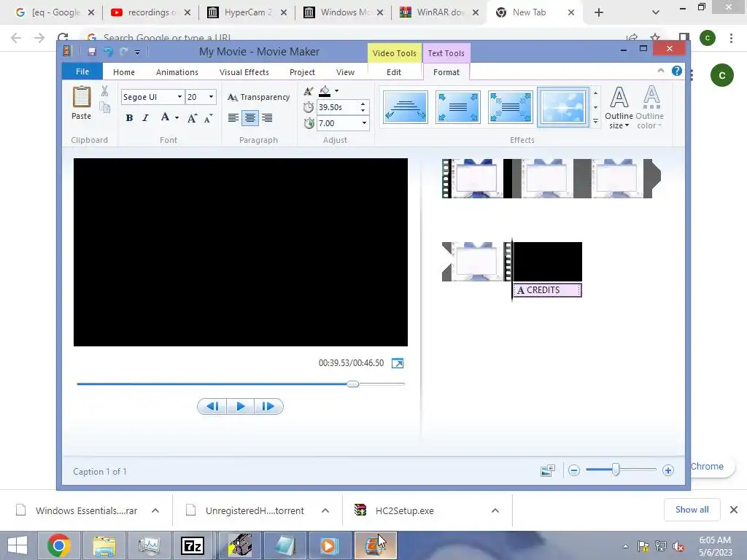Click the font color A icon

click(x=165, y=117)
